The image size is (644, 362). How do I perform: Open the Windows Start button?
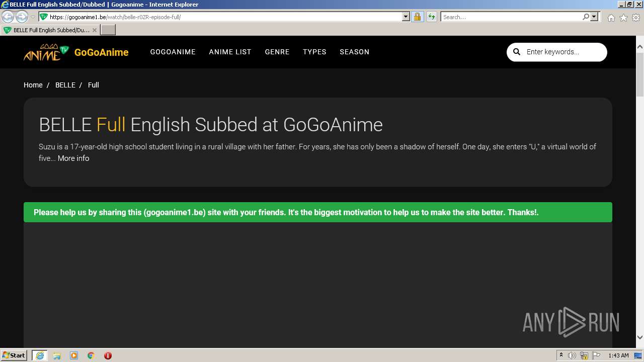point(14,355)
